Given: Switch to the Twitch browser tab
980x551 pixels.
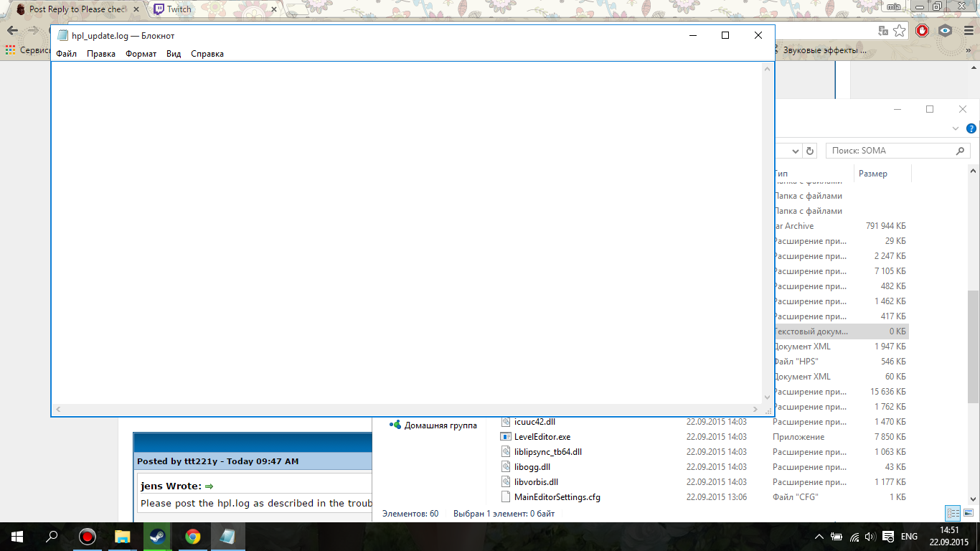Looking at the screenshot, I should point(179,9).
